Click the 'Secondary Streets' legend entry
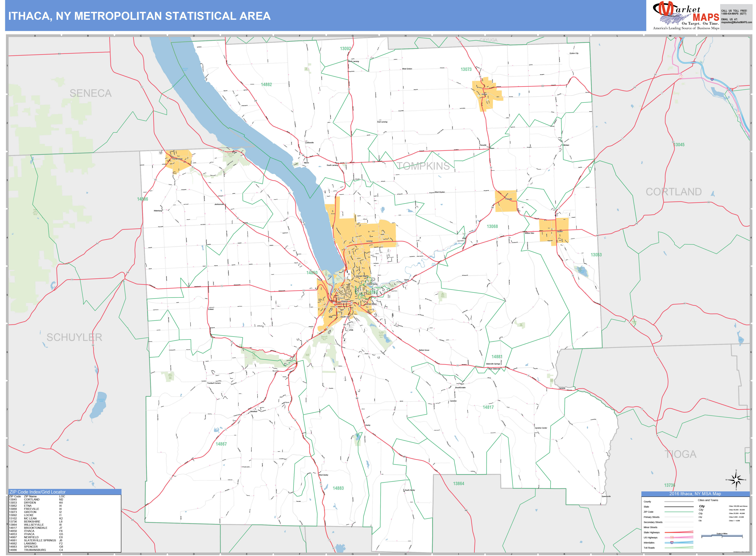 (x=653, y=522)
